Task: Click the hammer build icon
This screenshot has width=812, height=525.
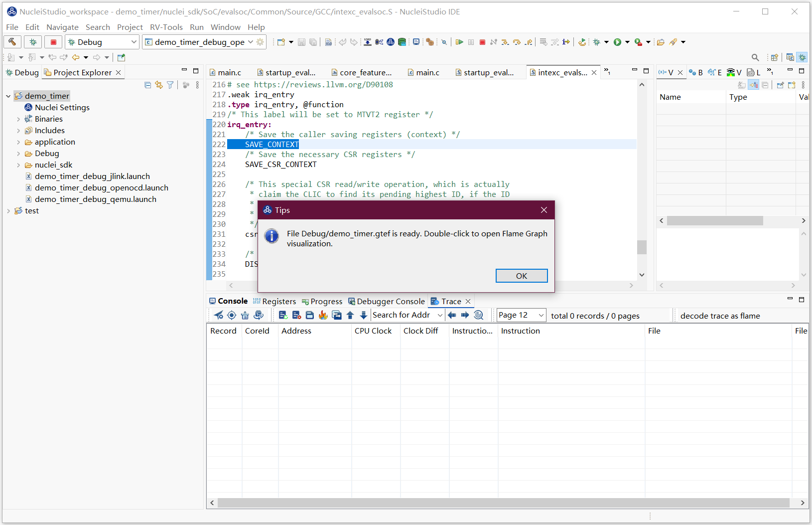Action: point(12,42)
